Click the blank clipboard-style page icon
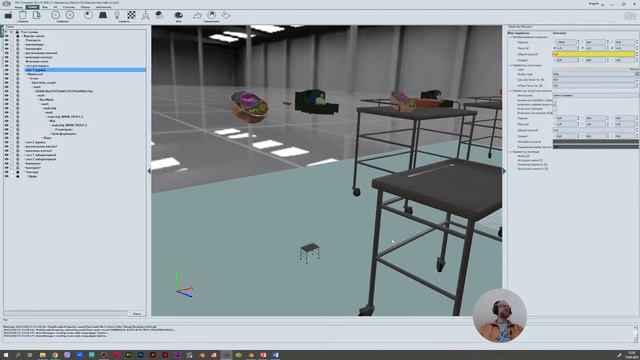This screenshot has width=640, height=360. click(23, 16)
